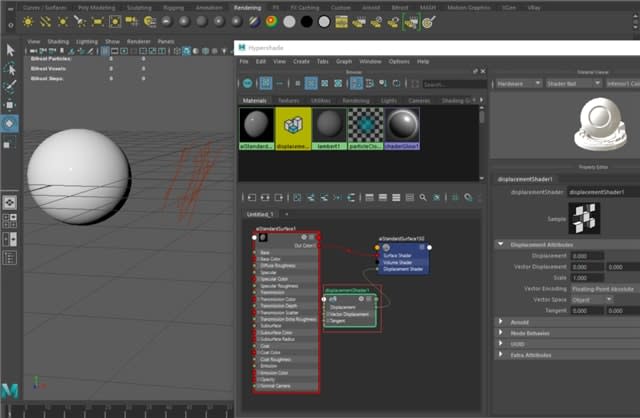
Task: Switch to the Textures tab
Action: coord(288,101)
